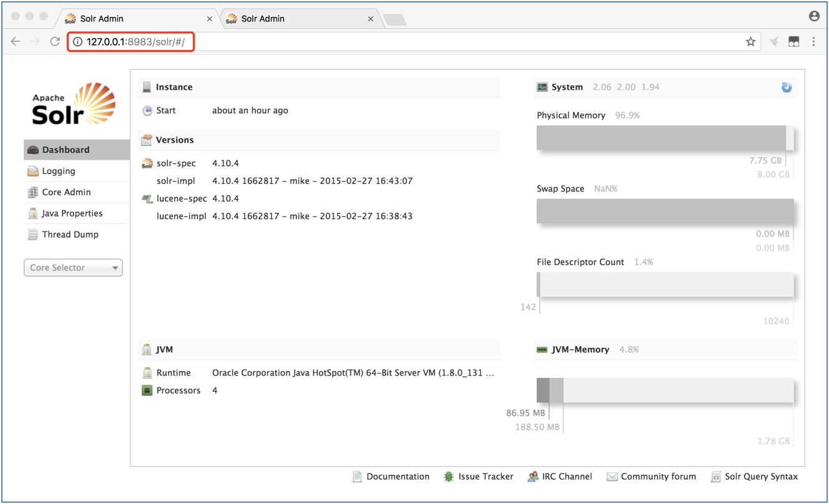
Task: Open the Core Selector dropdown
Action: pyautogui.click(x=73, y=268)
